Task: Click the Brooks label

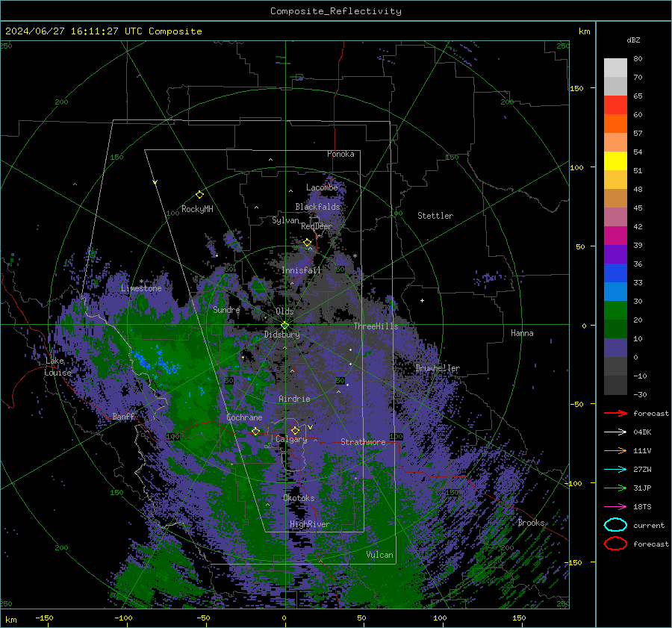Action: (x=532, y=523)
